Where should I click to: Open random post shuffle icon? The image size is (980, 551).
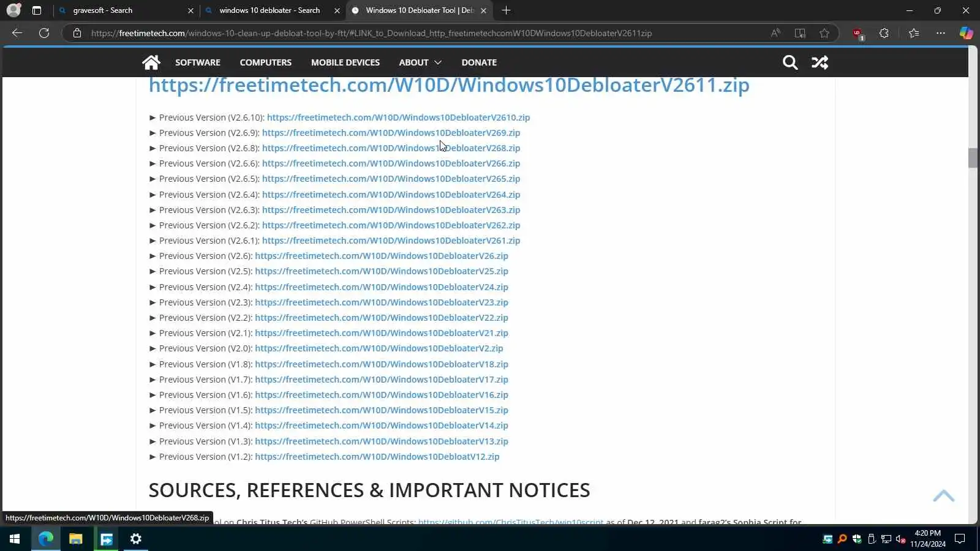[820, 62]
